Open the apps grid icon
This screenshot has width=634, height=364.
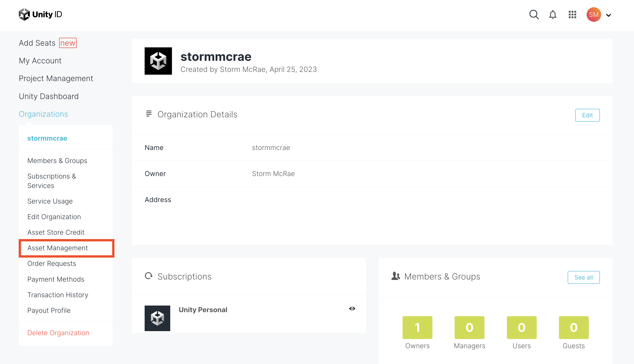click(x=572, y=15)
